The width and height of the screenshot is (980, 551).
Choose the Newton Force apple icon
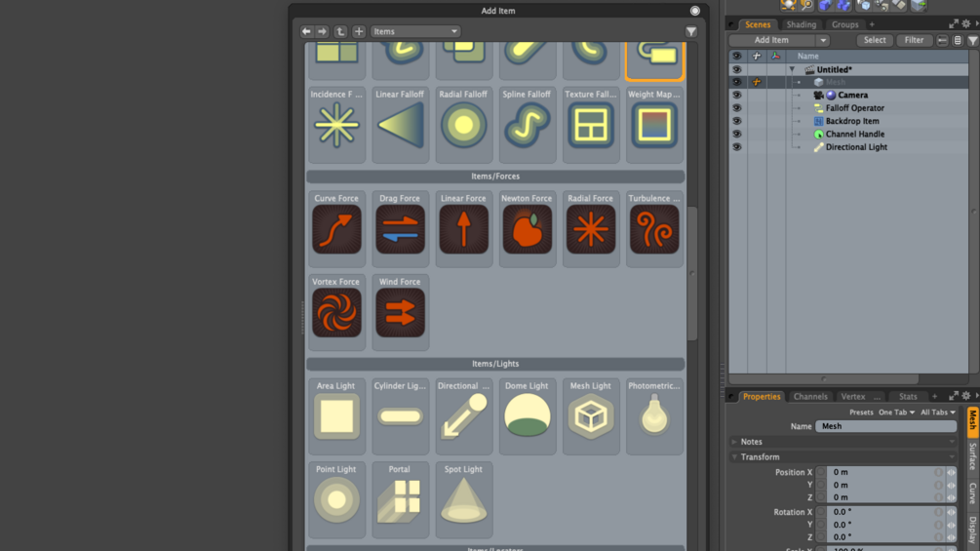527,229
